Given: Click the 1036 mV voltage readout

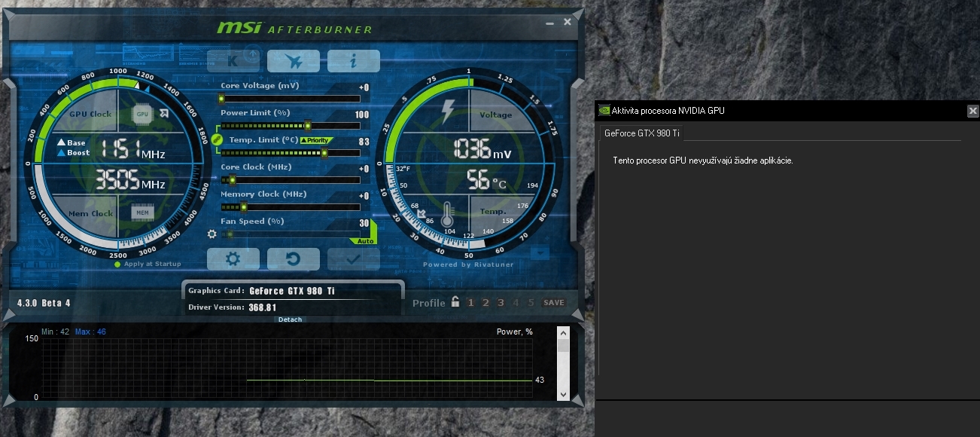Looking at the screenshot, I should [482, 148].
